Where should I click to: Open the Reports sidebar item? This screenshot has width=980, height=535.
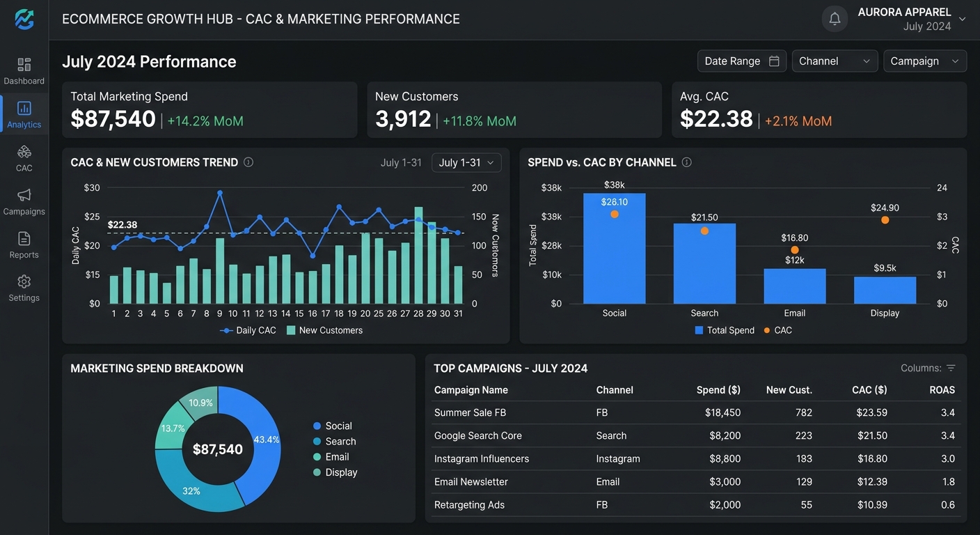point(24,245)
